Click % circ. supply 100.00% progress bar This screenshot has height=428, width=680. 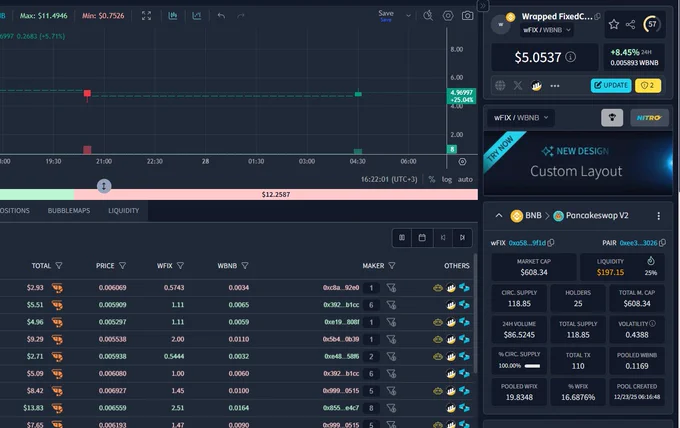coord(532,366)
